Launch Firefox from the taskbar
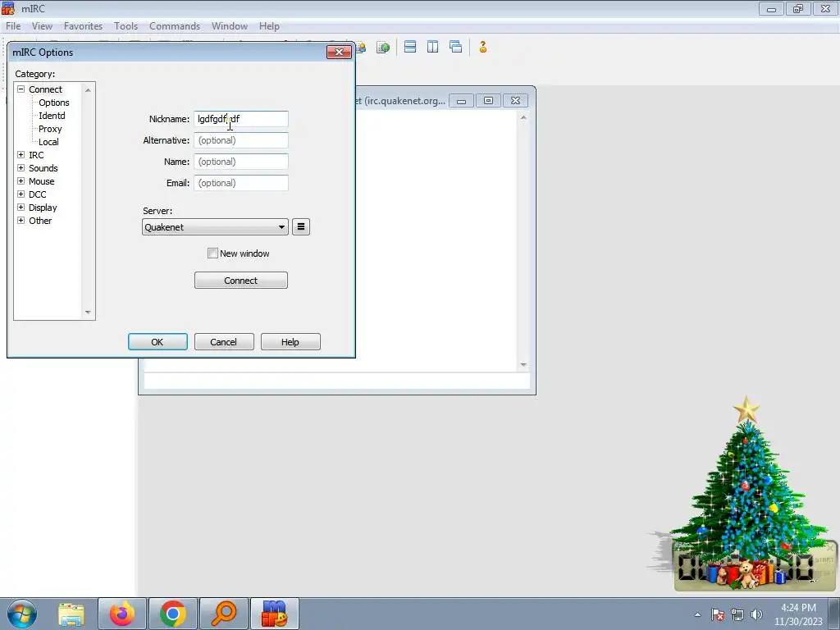 pos(122,614)
